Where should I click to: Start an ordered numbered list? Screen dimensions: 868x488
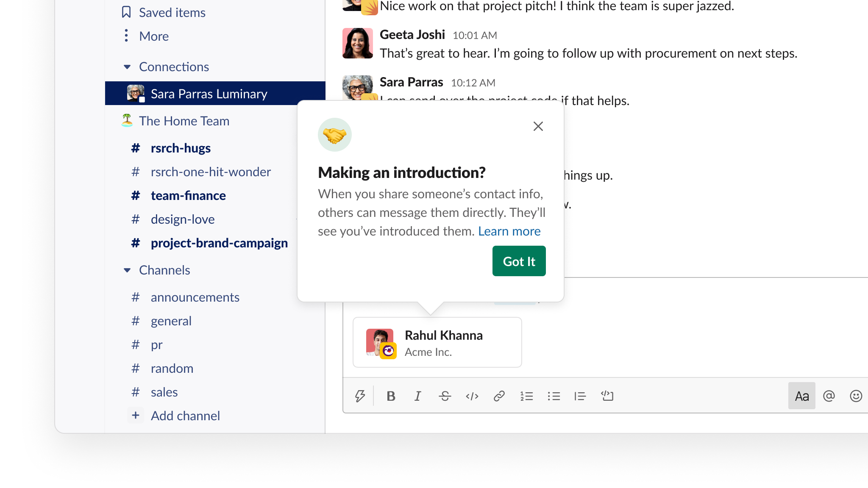526,396
